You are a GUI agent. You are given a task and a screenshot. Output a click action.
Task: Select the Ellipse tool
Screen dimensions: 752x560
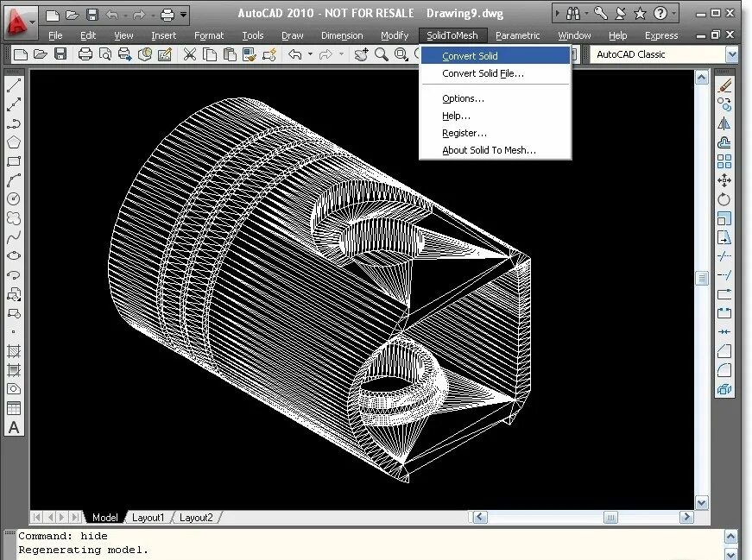click(14, 255)
